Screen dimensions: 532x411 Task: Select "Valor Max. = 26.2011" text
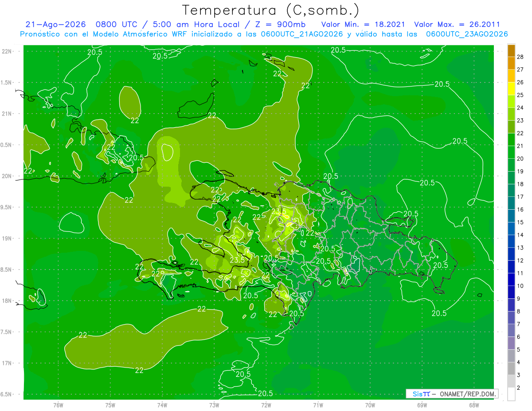coord(457,24)
